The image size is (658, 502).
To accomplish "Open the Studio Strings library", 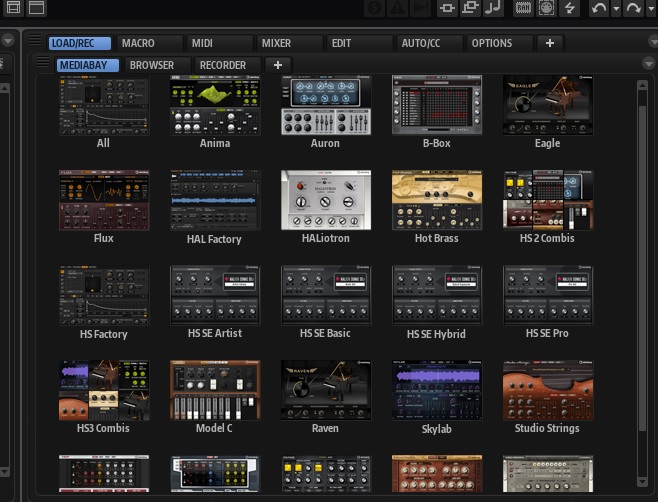I will coord(548,390).
